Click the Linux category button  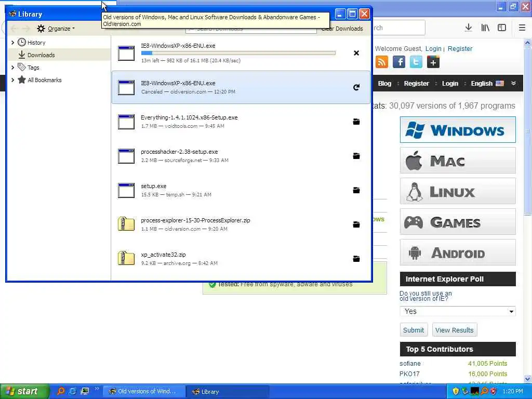pyautogui.click(x=458, y=191)
